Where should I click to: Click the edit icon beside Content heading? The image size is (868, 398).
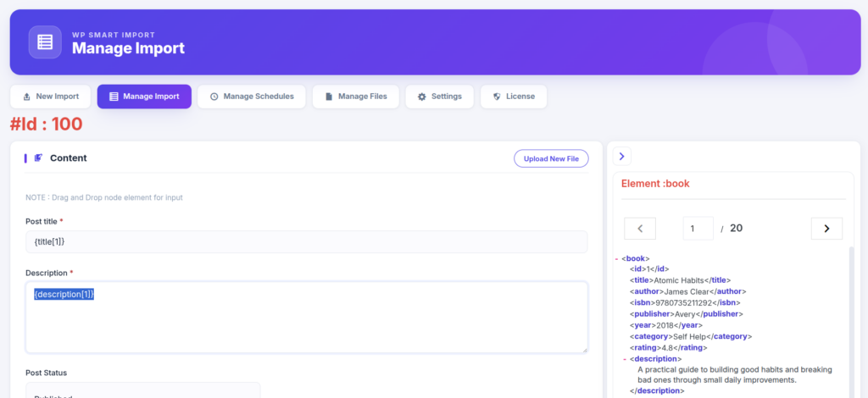(x=38, y=158)
